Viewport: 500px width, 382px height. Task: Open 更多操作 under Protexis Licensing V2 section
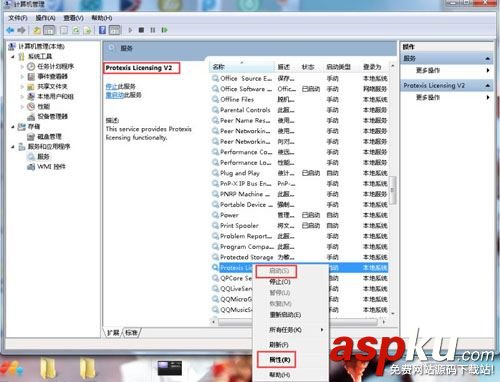pyautogui.click(x=428, y=97)
